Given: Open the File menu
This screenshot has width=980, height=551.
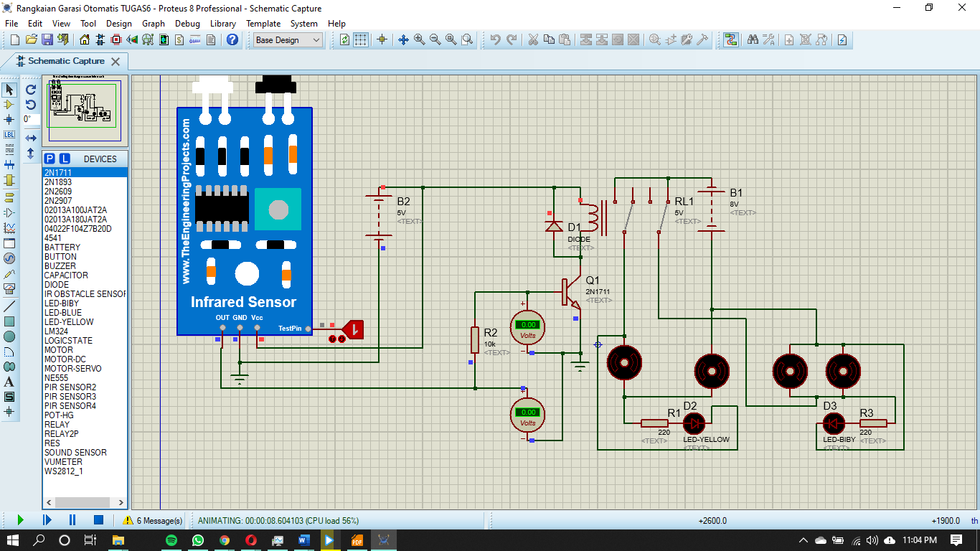Looking at the screenshot, I should [11, 23].
